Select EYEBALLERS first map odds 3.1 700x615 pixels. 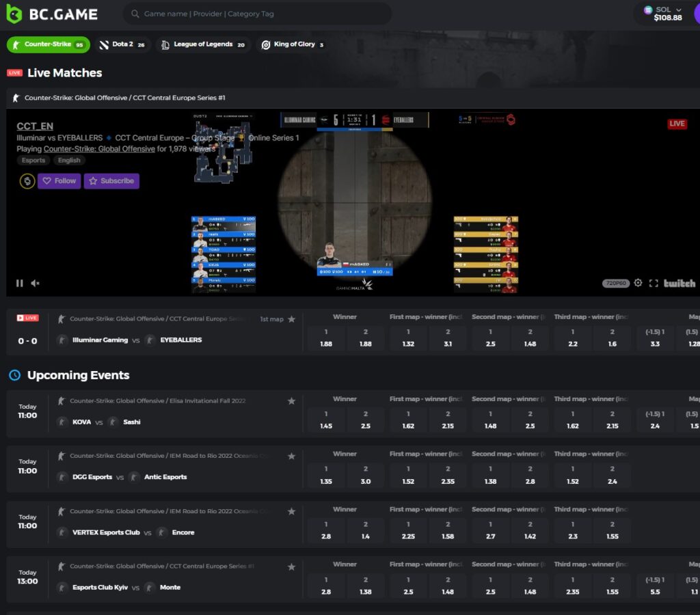click(448, 338)
